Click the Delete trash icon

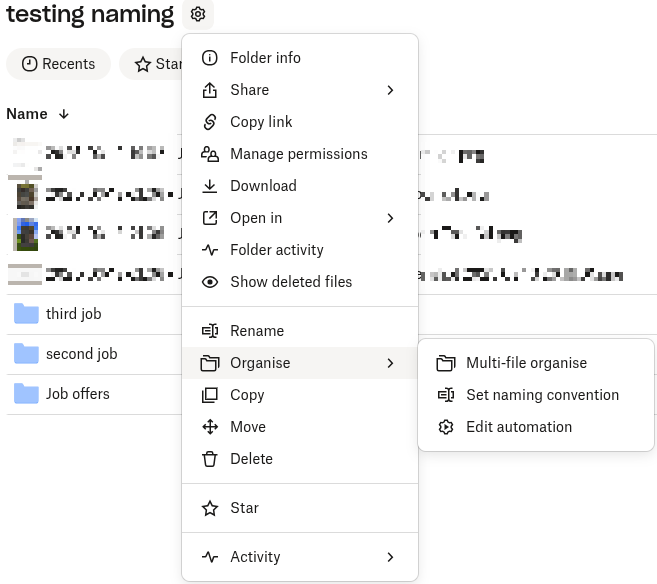tap(210, 459)
